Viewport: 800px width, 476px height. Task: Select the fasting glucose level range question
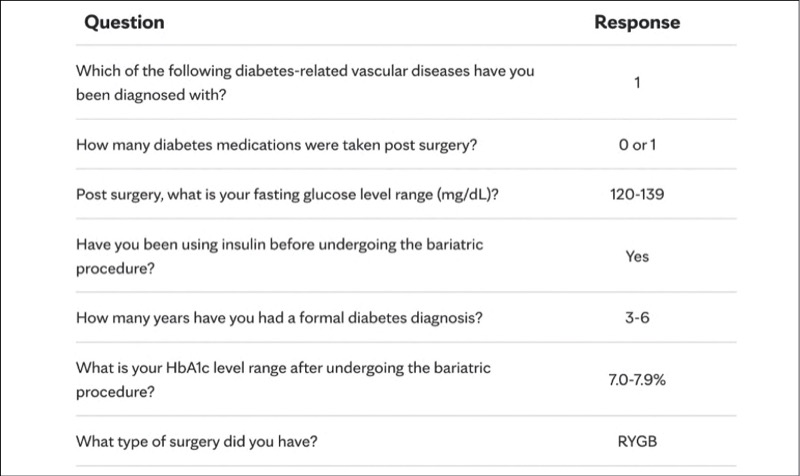pyautogui.click(x=287, y=194)
